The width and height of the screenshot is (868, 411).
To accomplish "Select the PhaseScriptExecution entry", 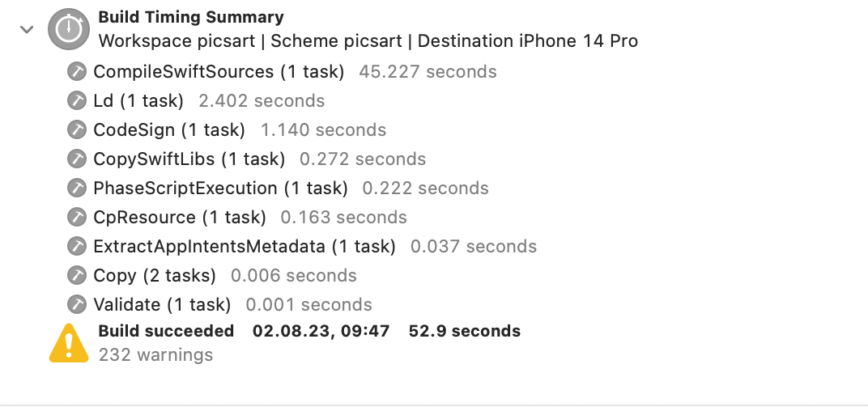I will click(278, 188).
